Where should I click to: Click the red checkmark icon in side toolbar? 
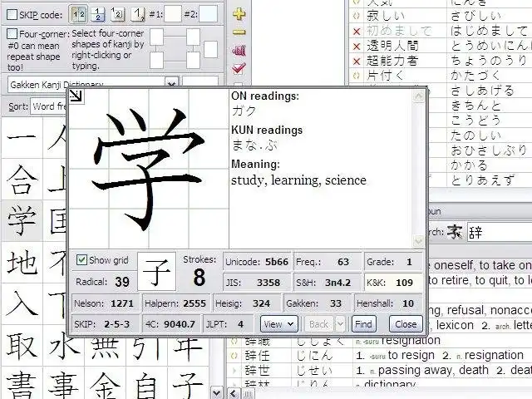pyautogui.click(x=239, y=68)
